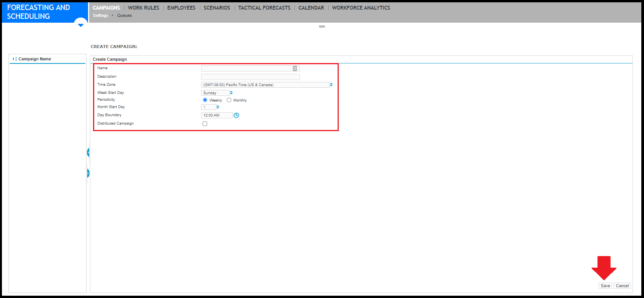Open the Day Boundary clock time picker

(236, 115)
